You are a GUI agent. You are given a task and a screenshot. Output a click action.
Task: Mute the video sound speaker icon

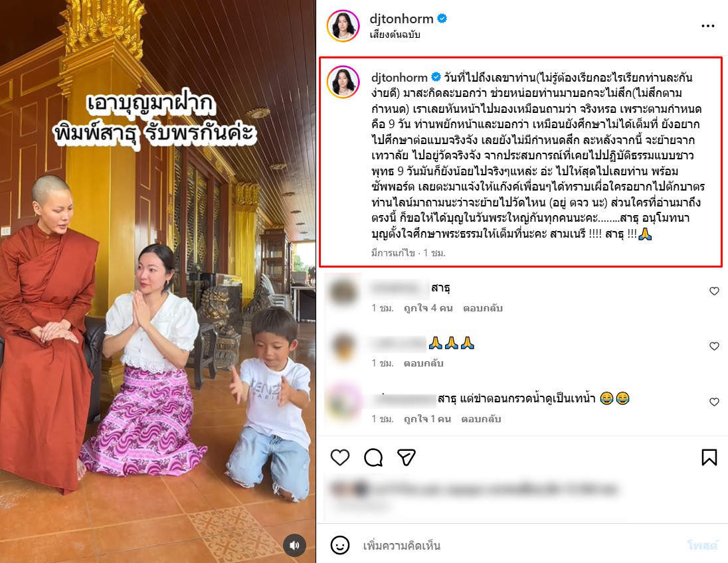coord(294,545)
